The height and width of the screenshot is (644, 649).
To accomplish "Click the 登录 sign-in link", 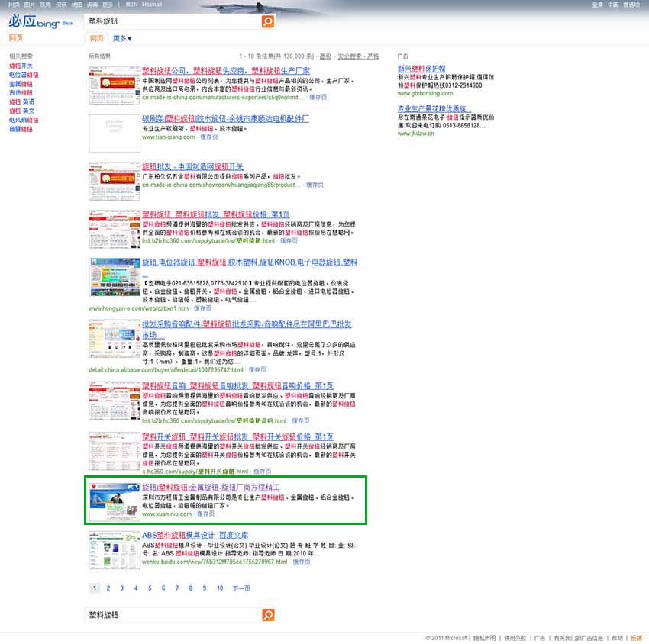I will click(597, 5).
